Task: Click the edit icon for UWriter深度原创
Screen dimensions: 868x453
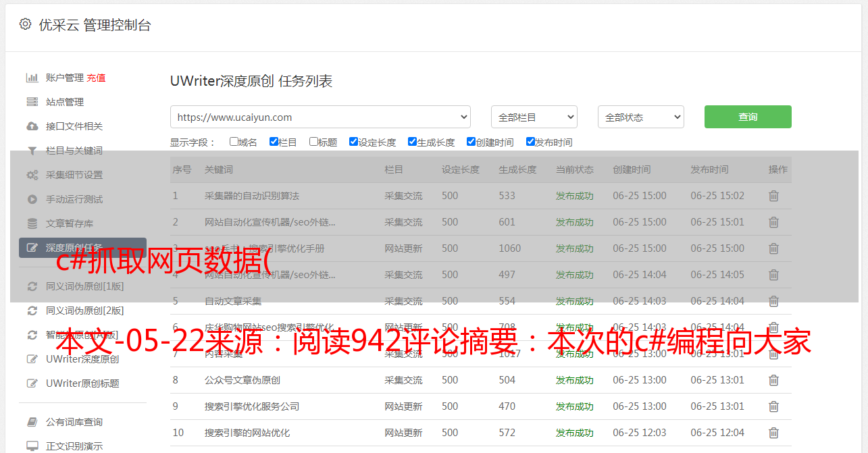Action: (x=32, y=359)
